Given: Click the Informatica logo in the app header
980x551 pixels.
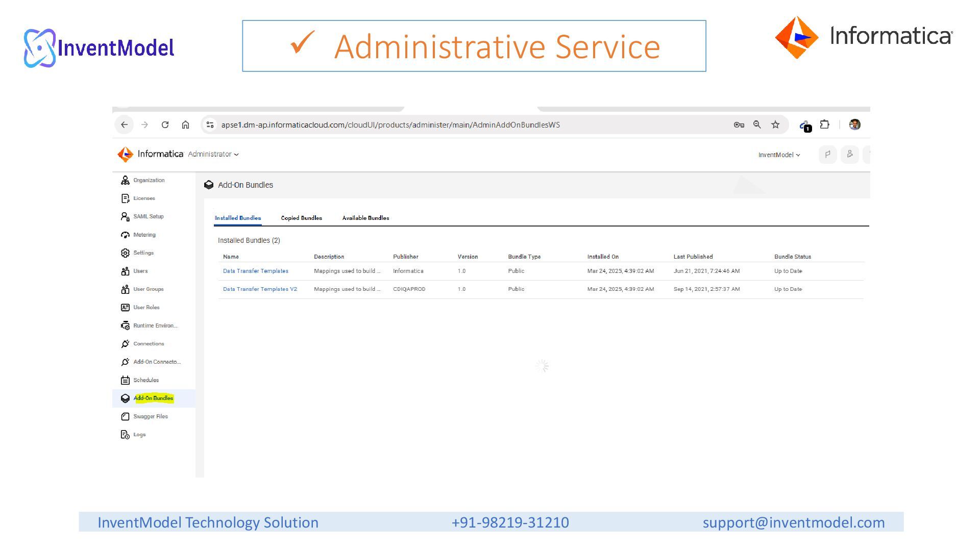Looking at the screenshot, I should tap(150, 154).
